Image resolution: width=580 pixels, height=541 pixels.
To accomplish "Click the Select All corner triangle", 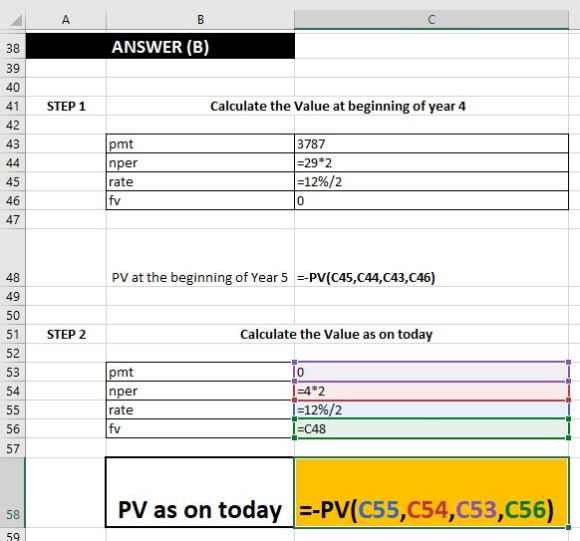I will tap(16, 20).
